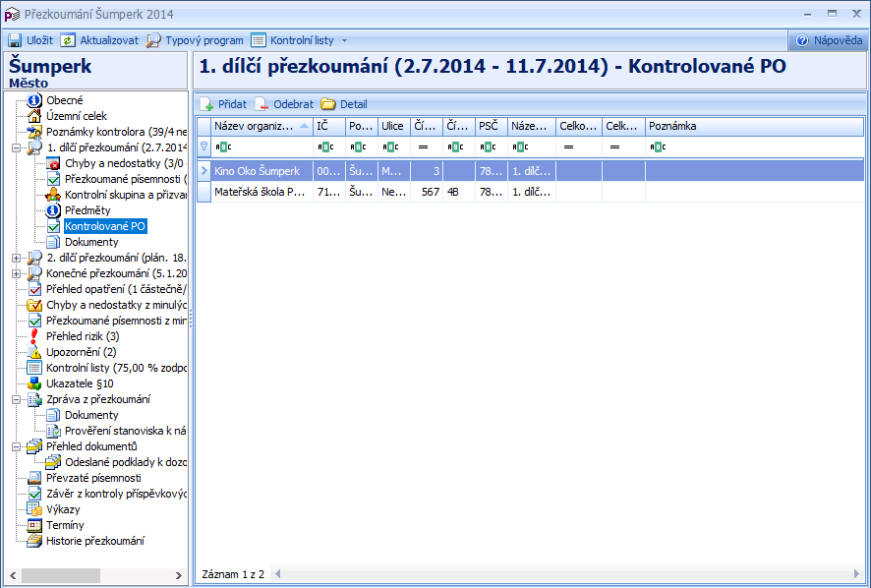
Task: Select the Kino Oko Šumperk row
Action: pos(531,171)
